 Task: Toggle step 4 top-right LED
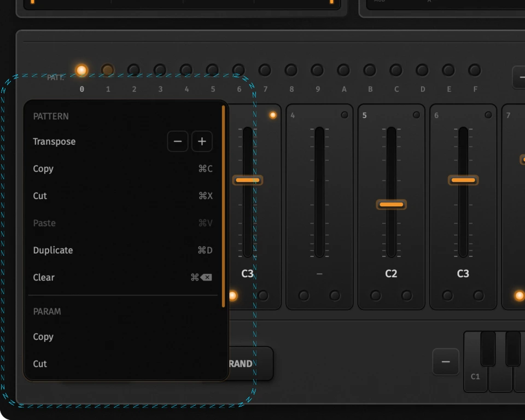click(345, 115)
